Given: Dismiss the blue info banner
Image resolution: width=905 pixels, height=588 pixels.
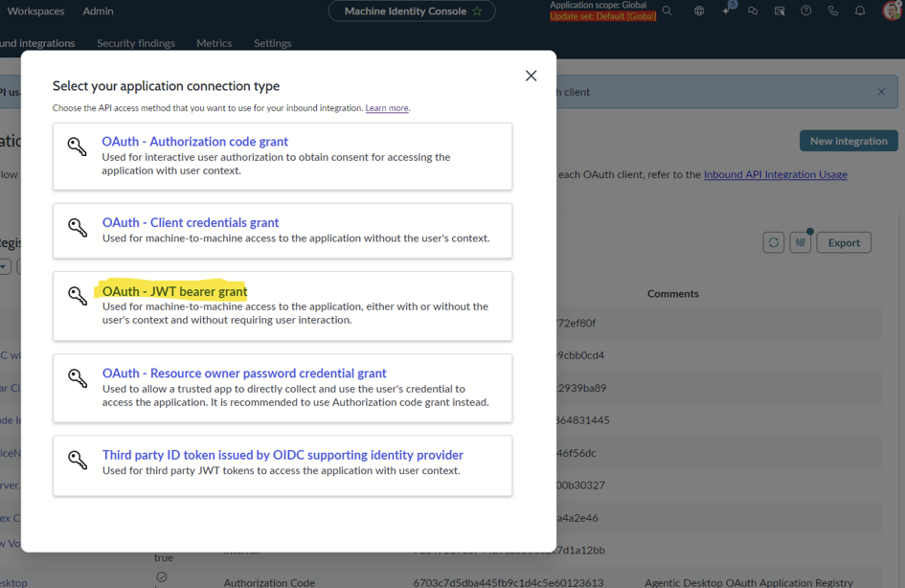Looking at the screenshot, I should pos(881,92).
